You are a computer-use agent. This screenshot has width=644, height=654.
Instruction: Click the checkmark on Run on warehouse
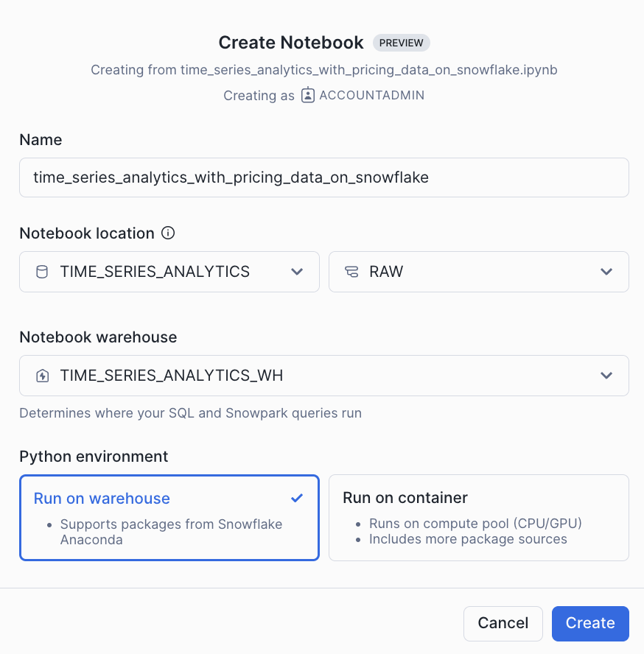(x=297, y=499)
